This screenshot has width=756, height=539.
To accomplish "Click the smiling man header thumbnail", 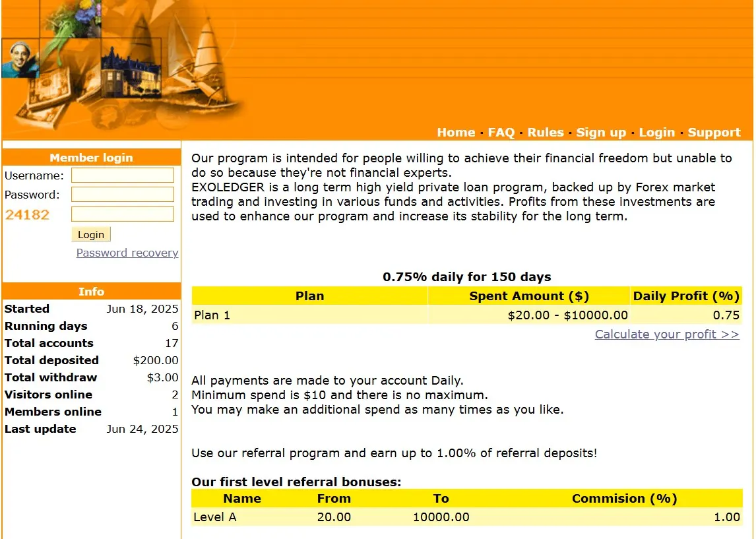I will coord(19,59).
